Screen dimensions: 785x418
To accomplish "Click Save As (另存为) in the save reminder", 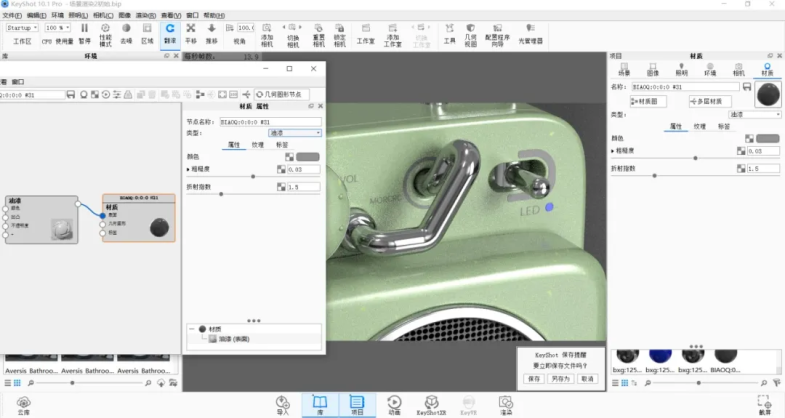I will tap(560, 379).
